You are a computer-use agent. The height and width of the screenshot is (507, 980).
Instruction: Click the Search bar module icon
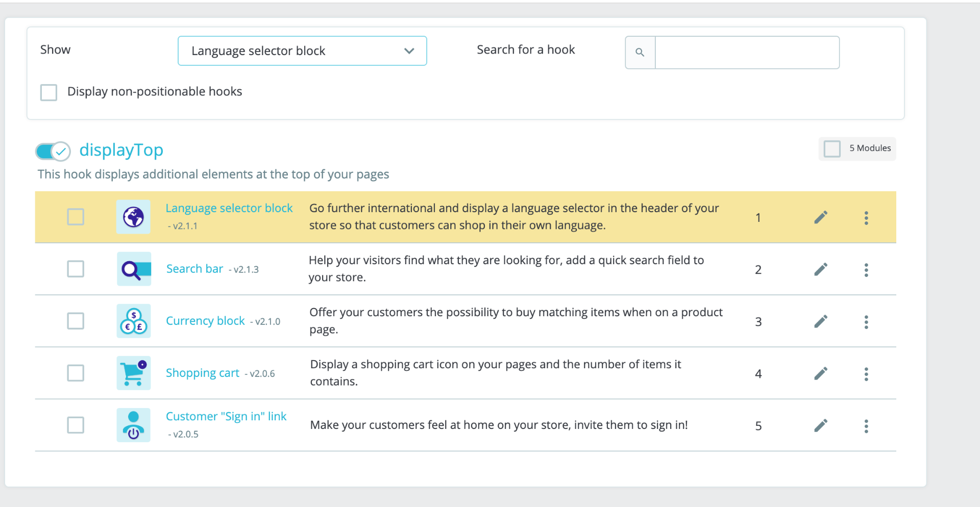(x=134, y=269)
